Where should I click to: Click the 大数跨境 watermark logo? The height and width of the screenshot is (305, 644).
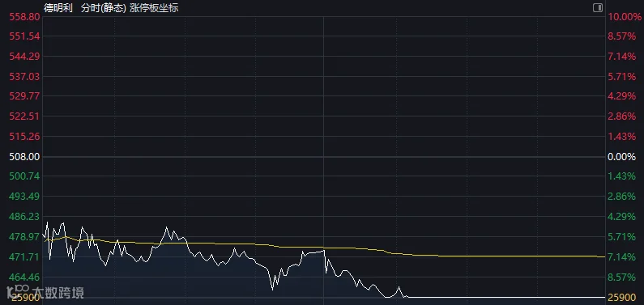[x=45, y=293]
